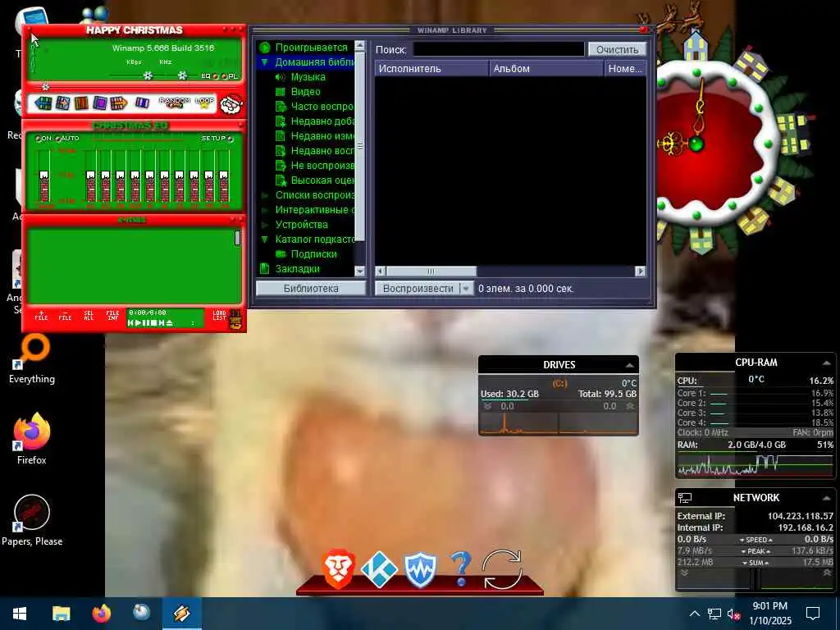
Task: Click the playlist editor mini stop button
Action: click(153, 323)
